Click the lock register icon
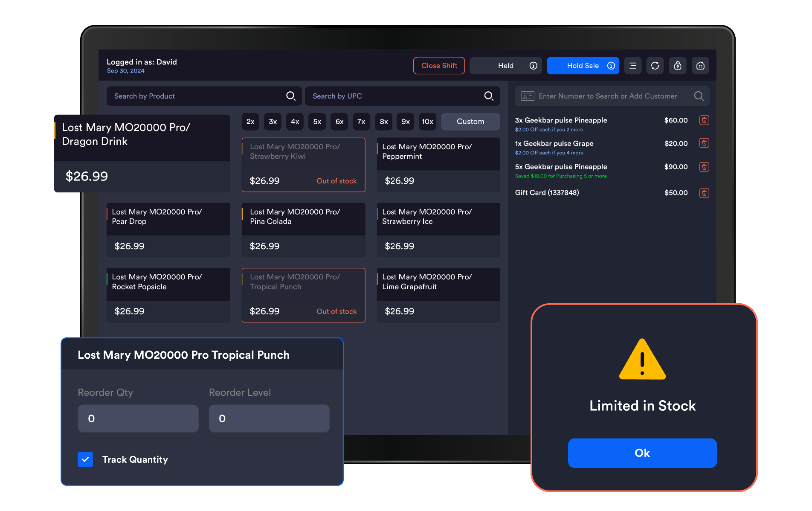Screen dimensions: 812x511 [678, 66]
